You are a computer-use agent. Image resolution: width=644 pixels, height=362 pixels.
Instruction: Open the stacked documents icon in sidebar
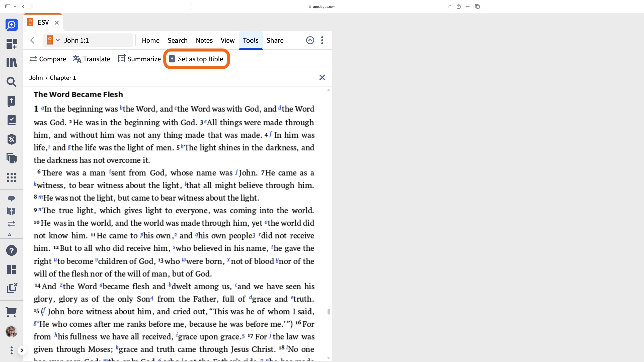(x=12, y=158)
